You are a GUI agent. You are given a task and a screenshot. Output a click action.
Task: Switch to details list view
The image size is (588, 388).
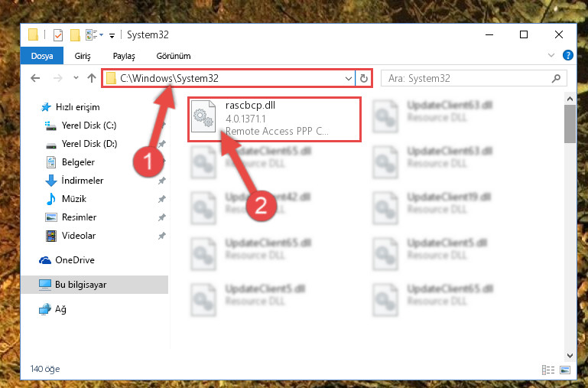point(548,370)
